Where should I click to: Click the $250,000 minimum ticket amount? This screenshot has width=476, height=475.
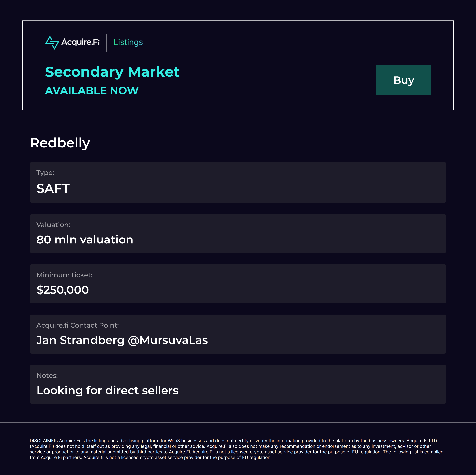[x=63, y=290]
